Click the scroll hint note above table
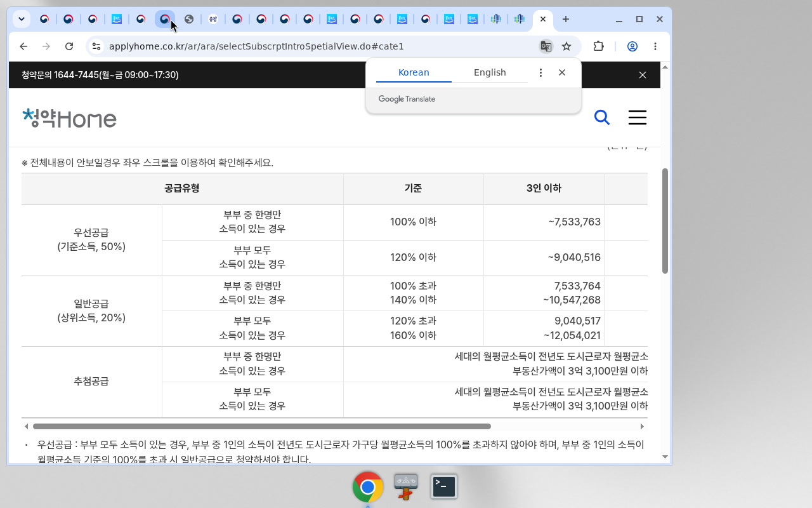The width and height of the screenshot is (812, 508). (148, 163)
